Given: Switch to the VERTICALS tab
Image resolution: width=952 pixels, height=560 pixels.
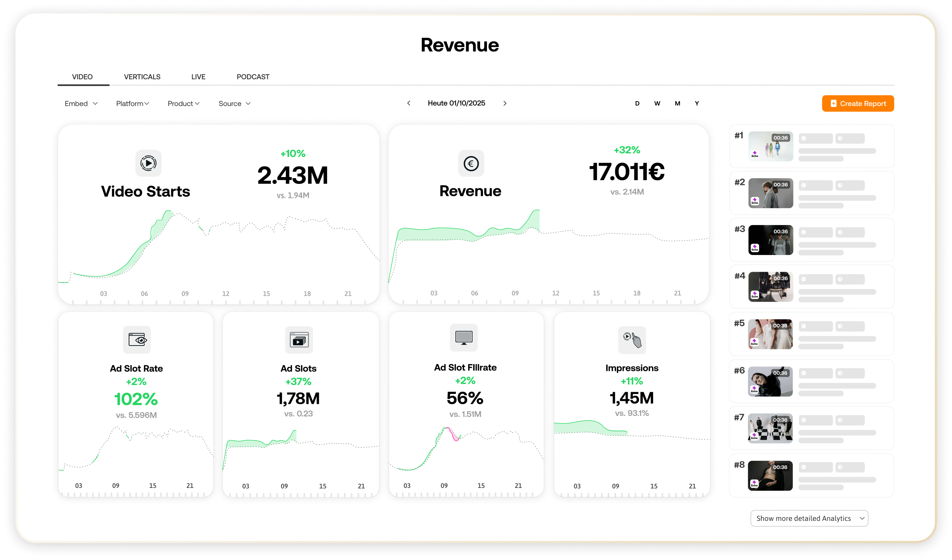Looking at the screenshot, I should [142, 77].
